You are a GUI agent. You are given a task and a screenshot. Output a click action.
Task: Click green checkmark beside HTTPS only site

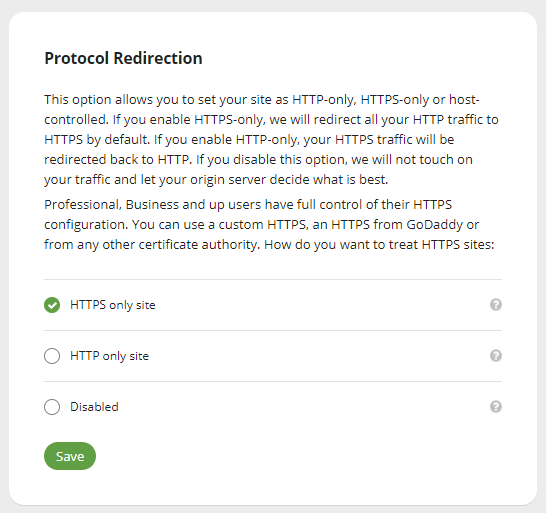(52, 305)
